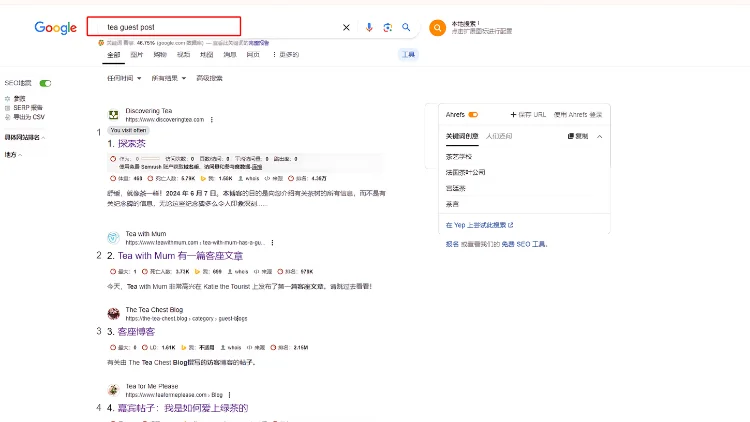This screenshot has height=422, width=750.
Task: Collapse the first sidebar section with caret
Action: [44, 138]
